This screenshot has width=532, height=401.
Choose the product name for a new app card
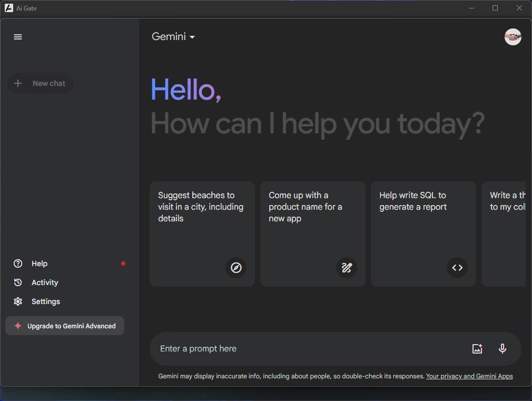tap(313, 234)
